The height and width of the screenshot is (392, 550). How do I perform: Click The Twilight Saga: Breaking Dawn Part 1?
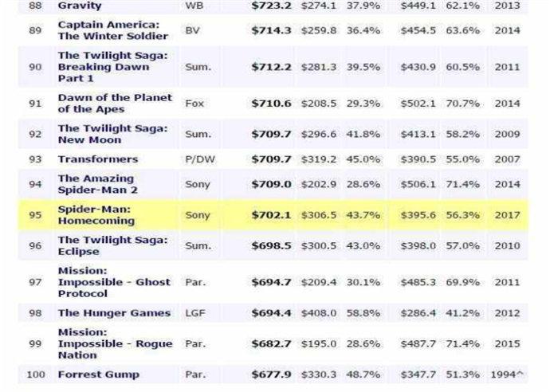click(113, 67)
